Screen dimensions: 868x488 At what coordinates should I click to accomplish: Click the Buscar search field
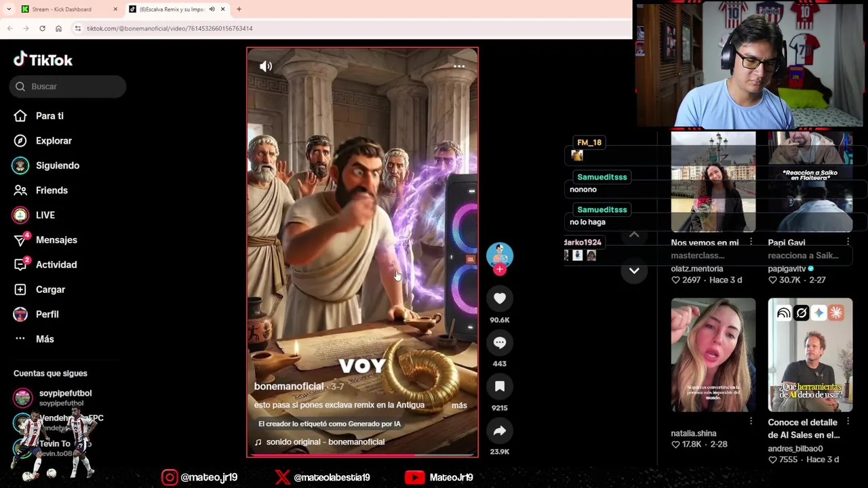click(x=68, y=86)
